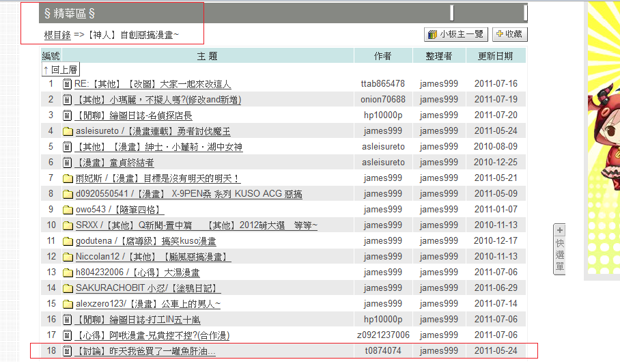The width and height of the screenshot is (620, 364).
Task: Click document icon beside 昨天我爸買了一罐魚肝油
Action: point(68,351)
